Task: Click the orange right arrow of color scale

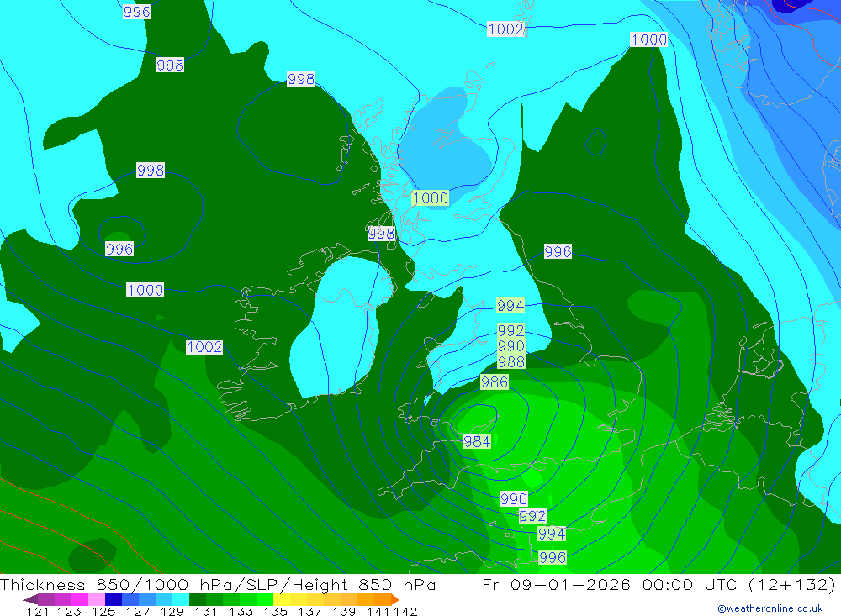Action: coord(394,599)
